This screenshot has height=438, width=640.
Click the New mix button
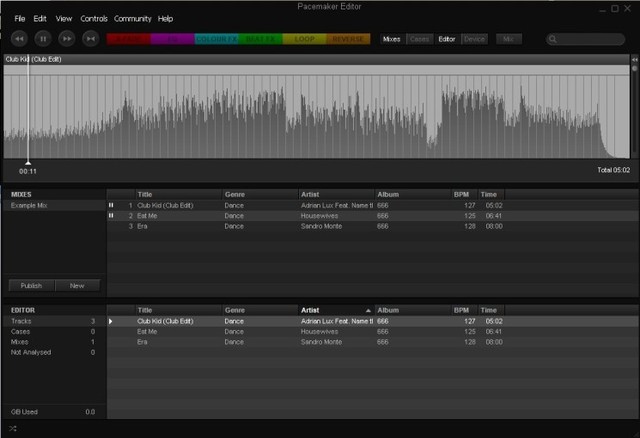(x=77, y=286)
